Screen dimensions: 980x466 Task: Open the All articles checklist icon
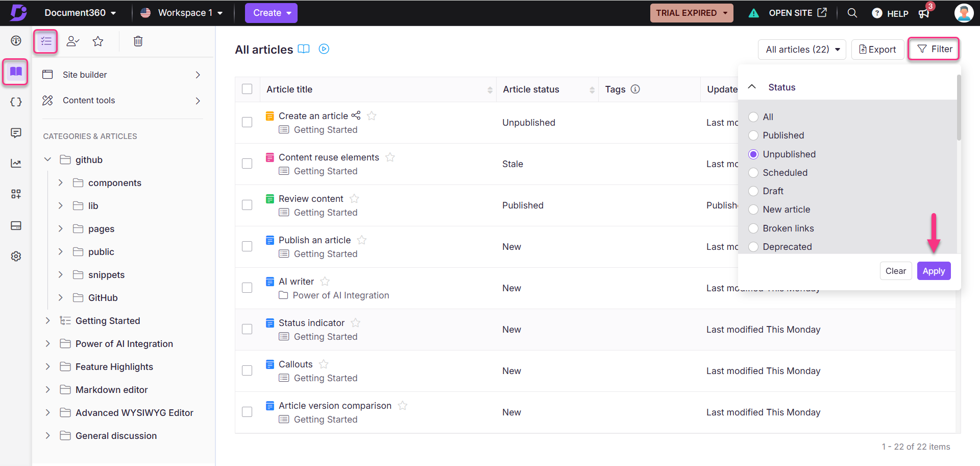coord(46,41)
